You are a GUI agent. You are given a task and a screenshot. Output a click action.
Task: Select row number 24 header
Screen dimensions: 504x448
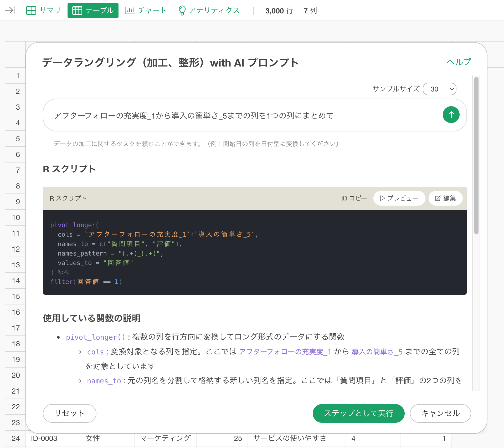(16, 438)
